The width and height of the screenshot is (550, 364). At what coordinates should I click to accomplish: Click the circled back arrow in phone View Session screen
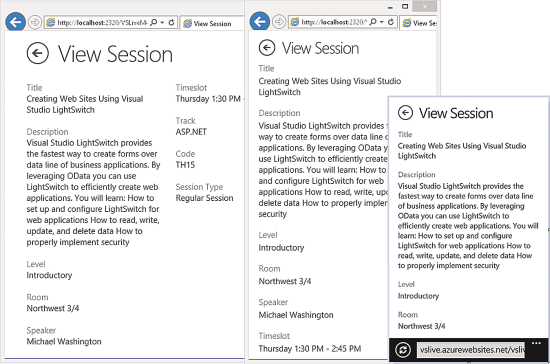click(x=405, y=113)
